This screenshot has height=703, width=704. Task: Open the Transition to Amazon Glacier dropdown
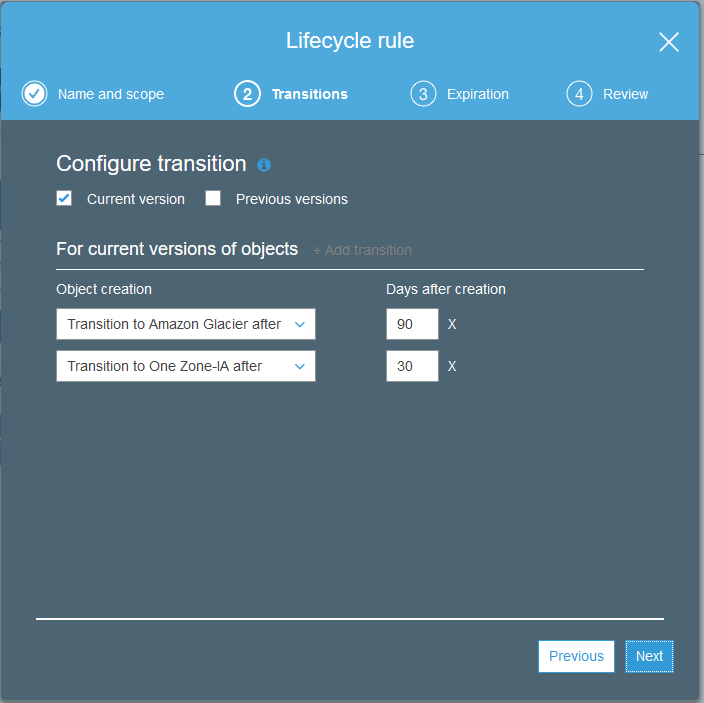pyautogui.click(x=186, y=324)
